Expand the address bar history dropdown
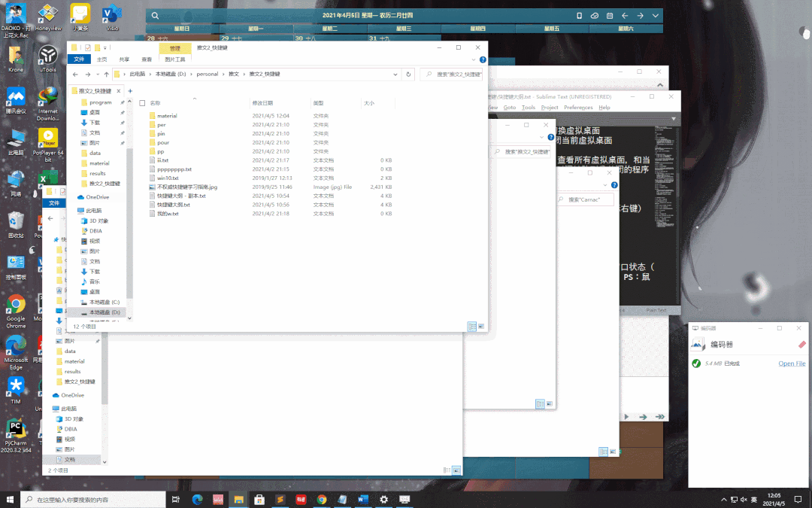This screenshot has width=812, height=508. click(x=395, y=74)
